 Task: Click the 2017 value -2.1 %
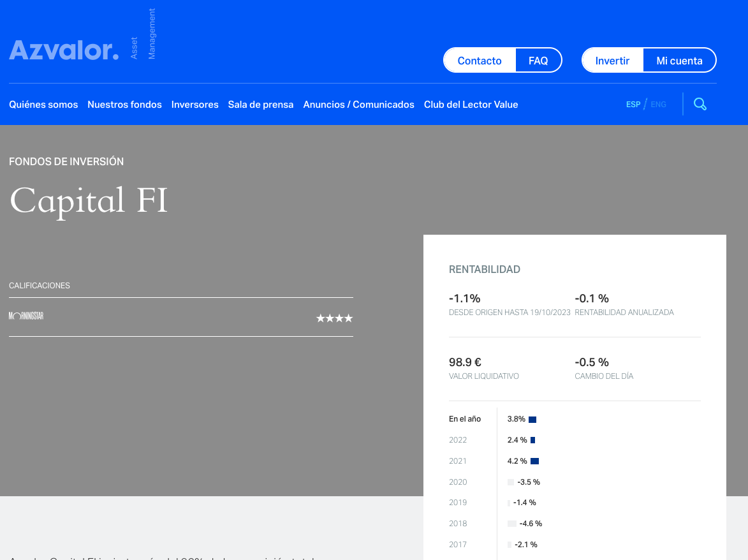[x=525, y=545]
